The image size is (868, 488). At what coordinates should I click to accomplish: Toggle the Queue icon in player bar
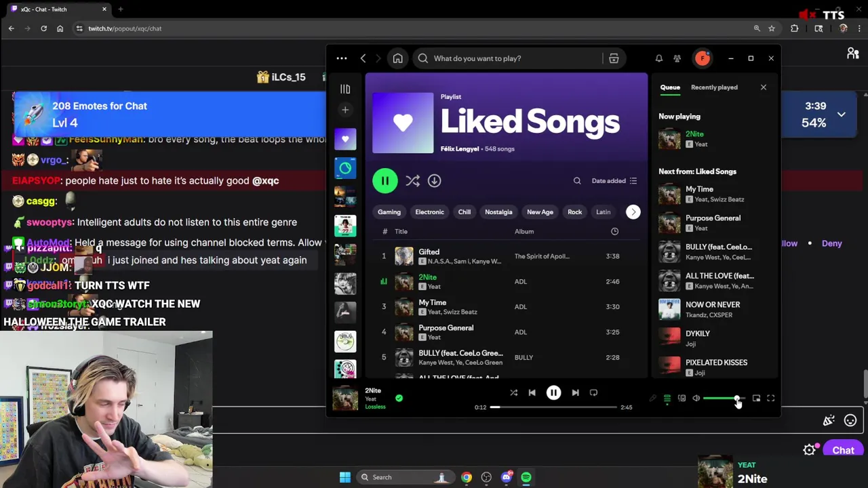(667, 399)
